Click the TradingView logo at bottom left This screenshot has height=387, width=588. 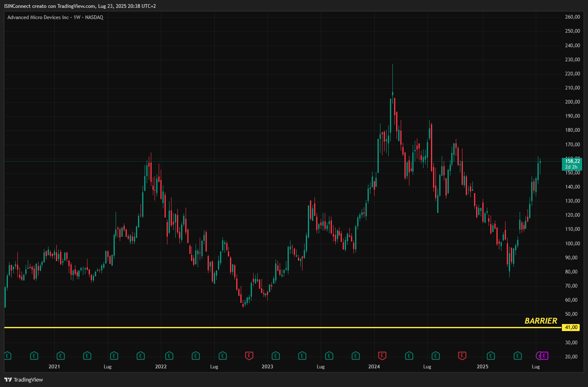tap(24, 380)
